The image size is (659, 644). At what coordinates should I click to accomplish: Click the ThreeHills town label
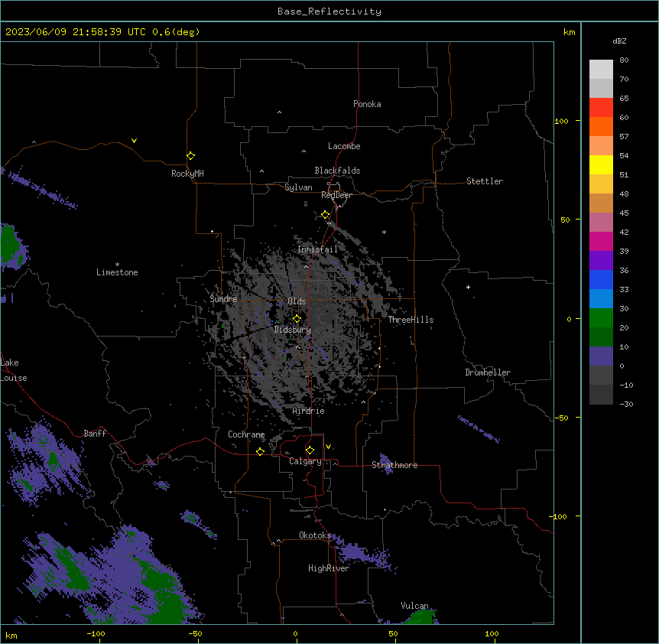point(411,320)
